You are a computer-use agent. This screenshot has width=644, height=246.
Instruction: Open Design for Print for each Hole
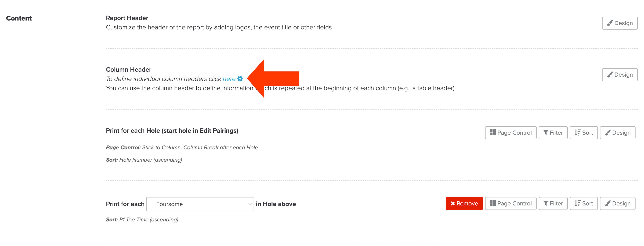point(618,133)
